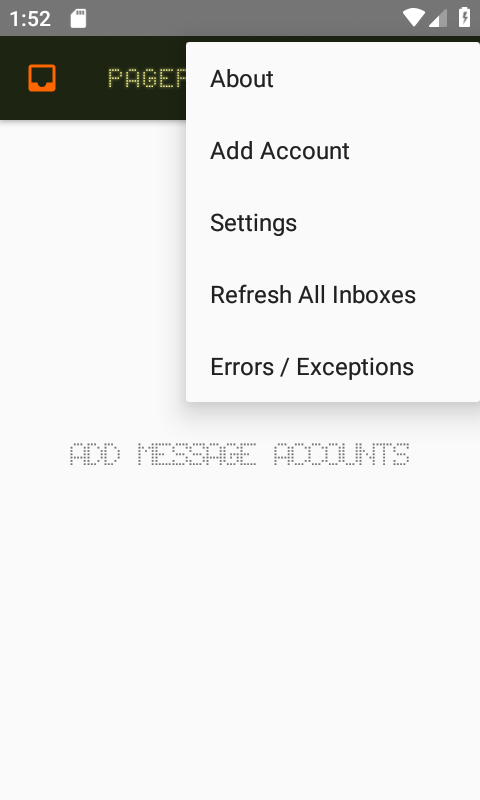Click the SD card status bar icon
Image resolution: width=480 pixels, height=800 pixels.
click(x=78, y=18)
